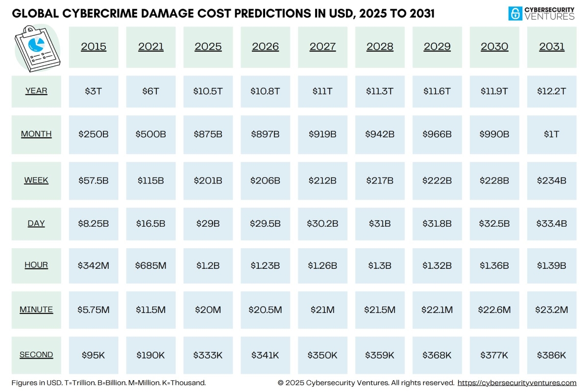Select the 2015 column header
588x392 pixels.
point(94,47)
